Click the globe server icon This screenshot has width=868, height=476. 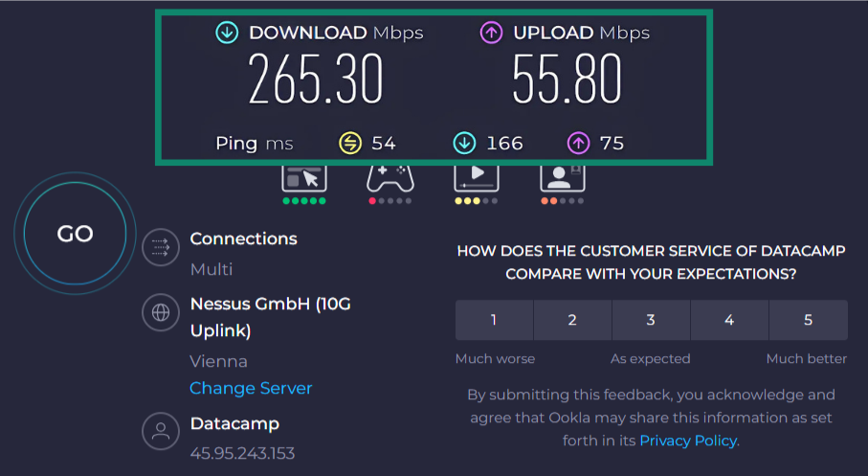[x=161, y=312]
